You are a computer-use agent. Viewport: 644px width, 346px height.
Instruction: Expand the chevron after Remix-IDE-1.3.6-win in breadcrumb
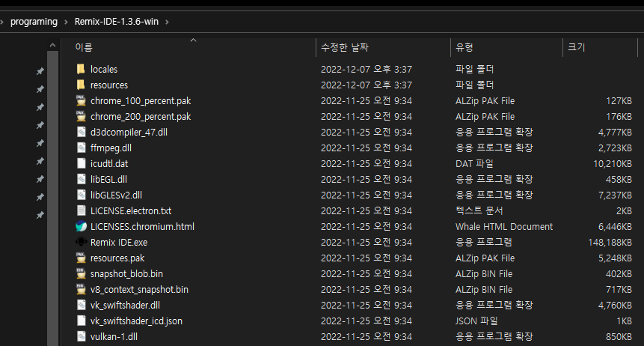click(167, 22)
